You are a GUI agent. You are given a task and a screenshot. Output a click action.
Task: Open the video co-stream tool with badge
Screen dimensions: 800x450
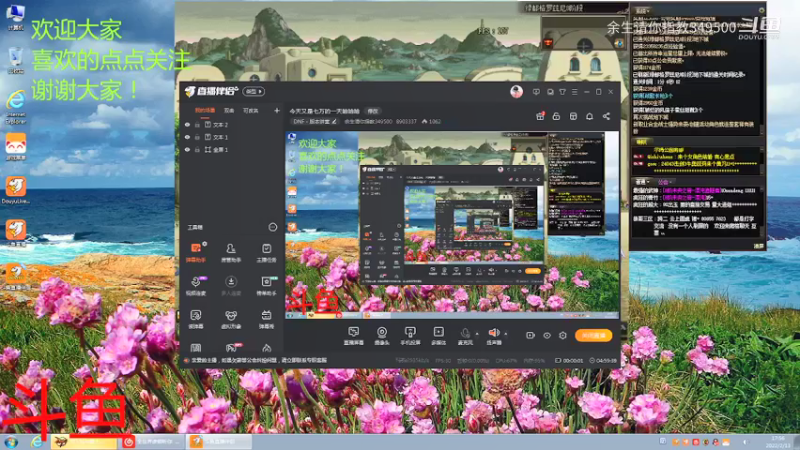tap(196, 286)
